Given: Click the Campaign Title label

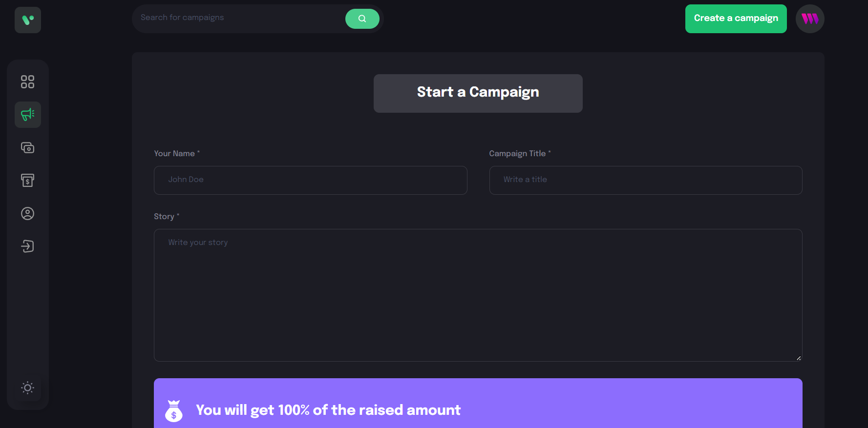Looking at the screenshot, I should point(517,153).
